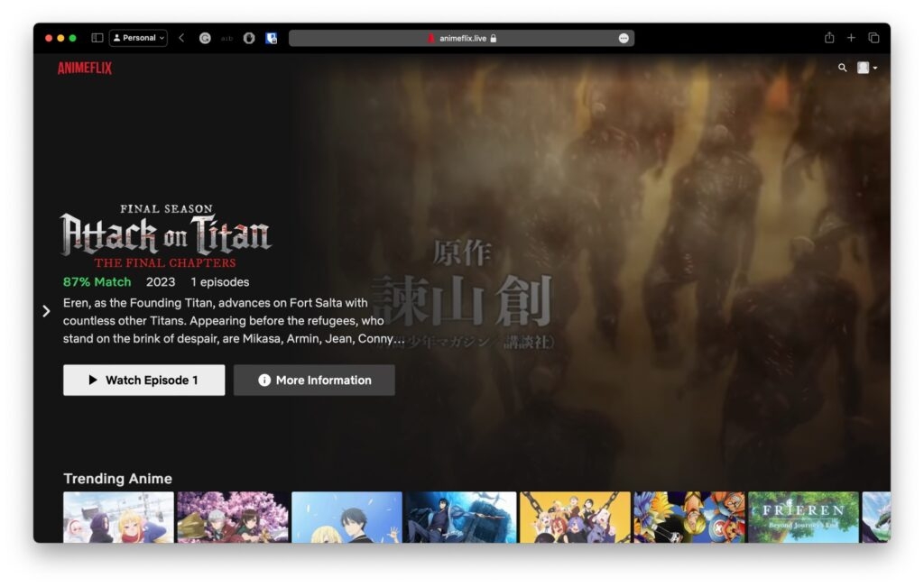The height and width of the screenshot is (587, 924).
Task: Open the One Piece anime thumbnail
Action: pos(689,517)
